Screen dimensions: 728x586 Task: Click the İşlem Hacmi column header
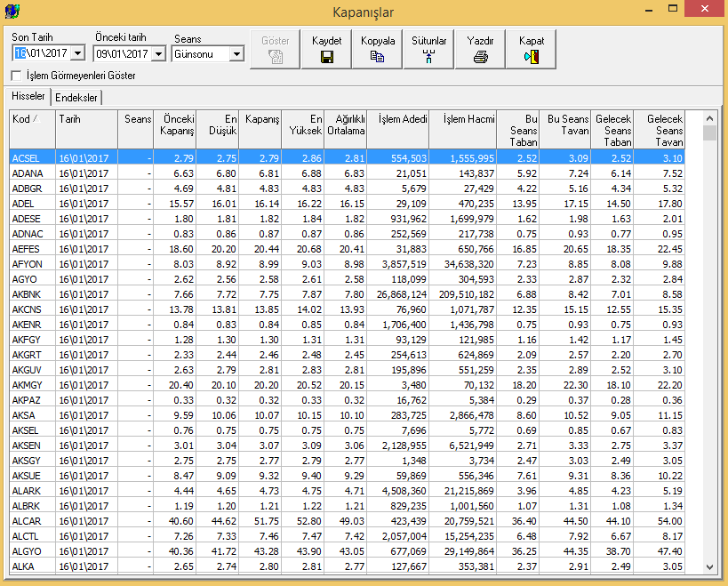pyautogui.click(x=463, y=130)
